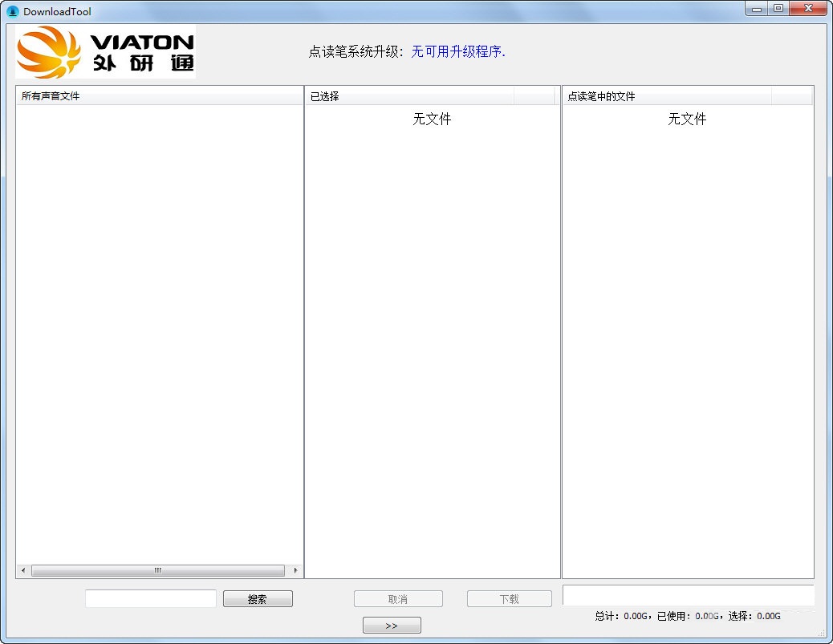This screenshot has height=644, width=833.
Task: Click the right arrow of horizontal scrollbar
Action: point(295,571)
